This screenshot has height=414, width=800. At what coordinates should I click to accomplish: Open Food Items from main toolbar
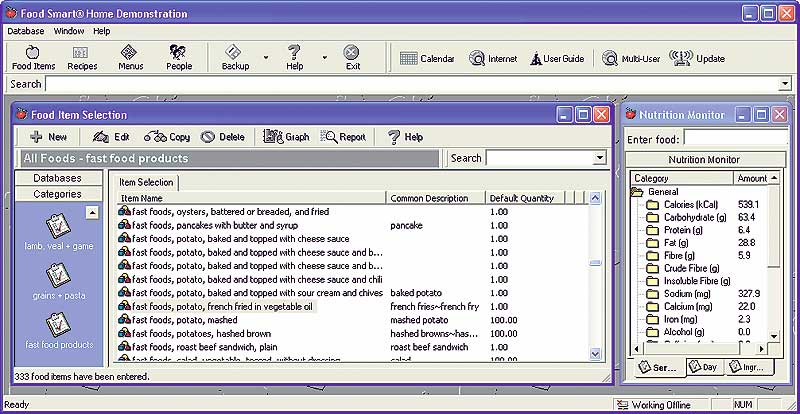coord(33,58)
